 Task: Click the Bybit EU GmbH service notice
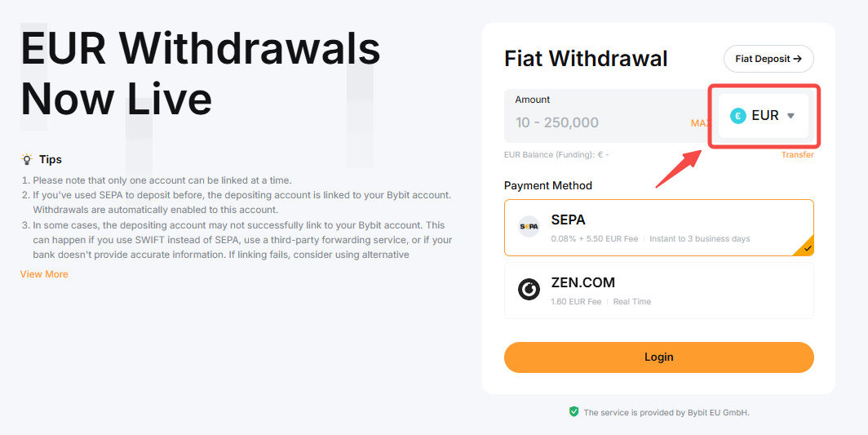click(666, 413)
